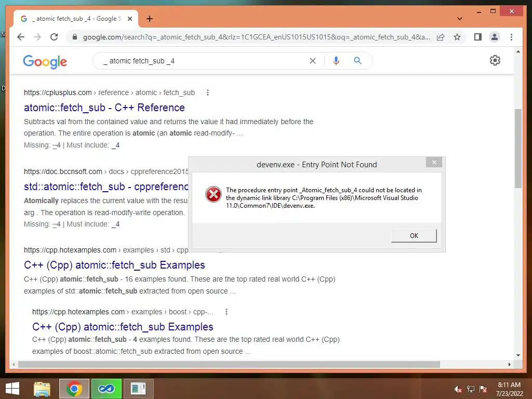Open a new tab with the plus button
The width and height of the screenshot is (532, 399).
[x=150, y=19]
